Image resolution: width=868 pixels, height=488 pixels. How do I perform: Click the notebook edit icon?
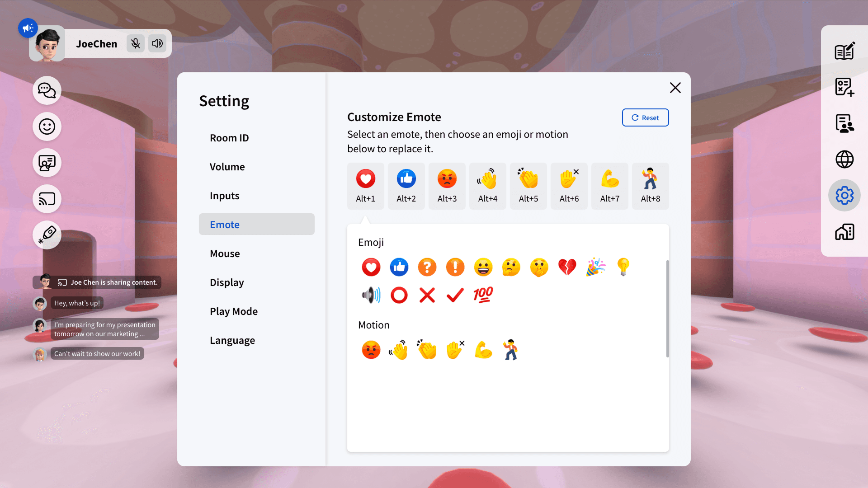pos(844,51)
